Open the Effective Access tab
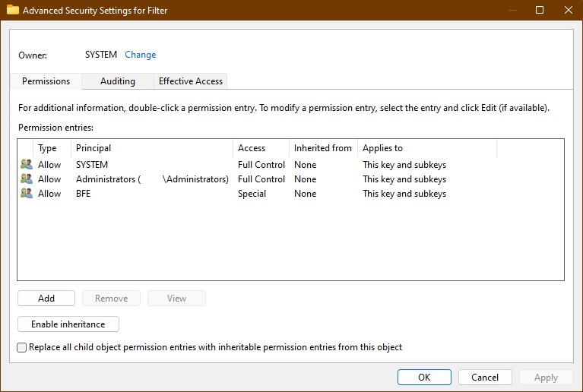 pyautogui.click(x=190, y=81)
